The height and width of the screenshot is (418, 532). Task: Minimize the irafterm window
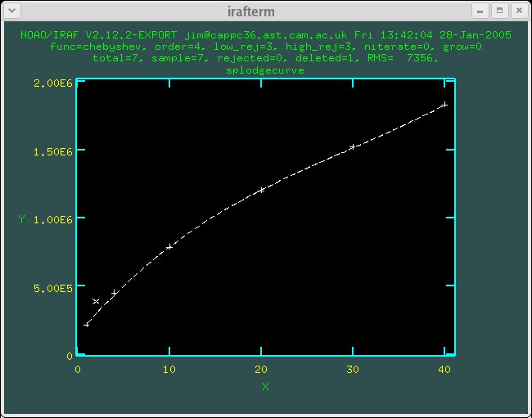click(480, 11)
